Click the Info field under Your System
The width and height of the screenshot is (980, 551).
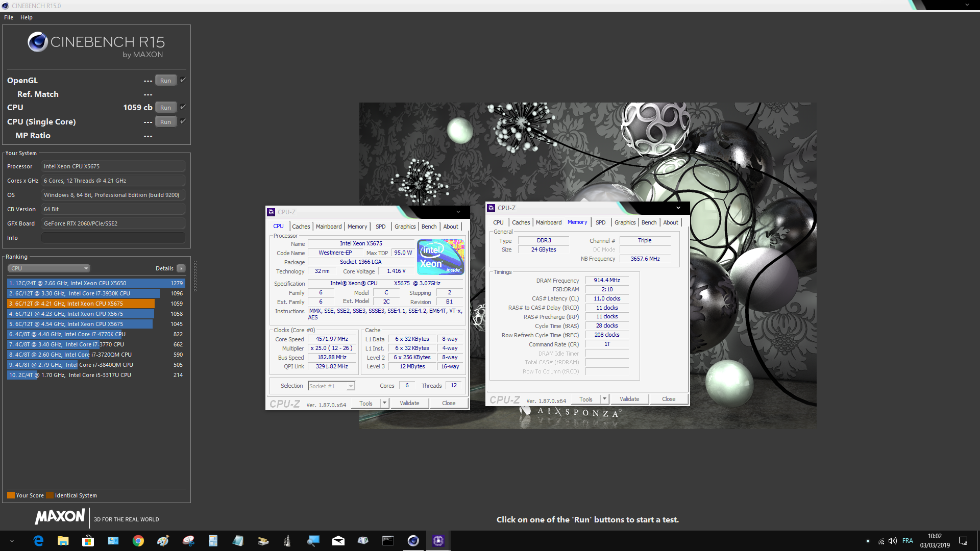click(x=113, y=237)
